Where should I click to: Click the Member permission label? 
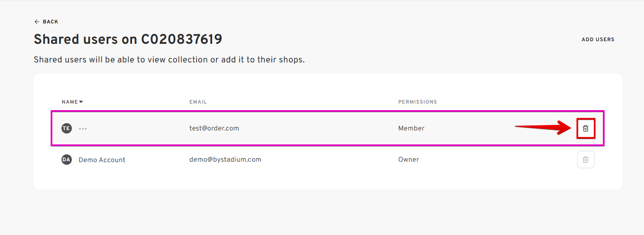click(411, 128)
